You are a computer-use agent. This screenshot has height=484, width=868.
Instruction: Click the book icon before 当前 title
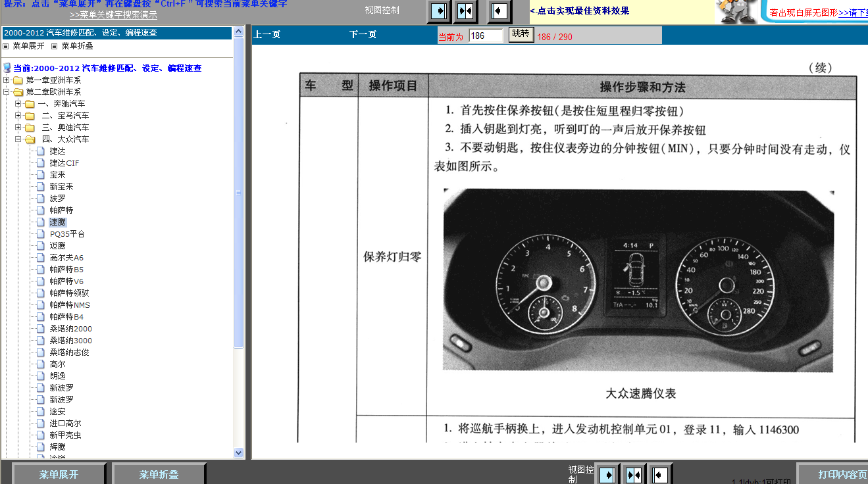(7, 68)
